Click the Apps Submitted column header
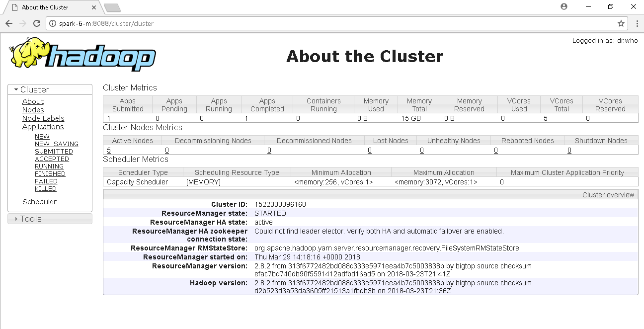This screenshot has width=644, height=329. [x=128, y=105]
